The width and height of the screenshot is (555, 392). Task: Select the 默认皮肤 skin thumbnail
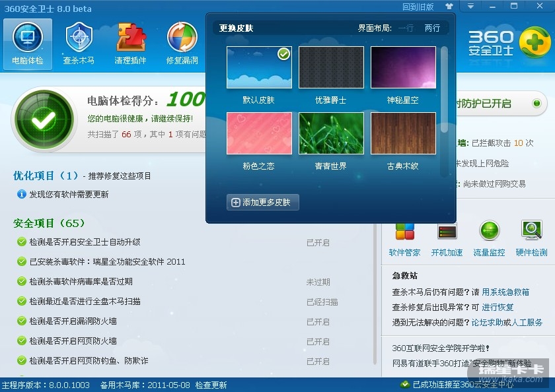click(x=259, y=67)
